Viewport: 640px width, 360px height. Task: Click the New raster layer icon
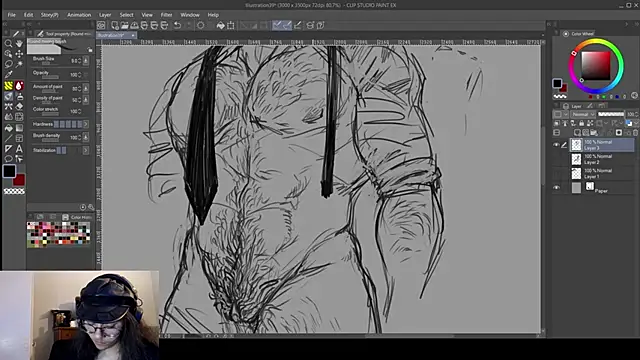coord(577,133)
